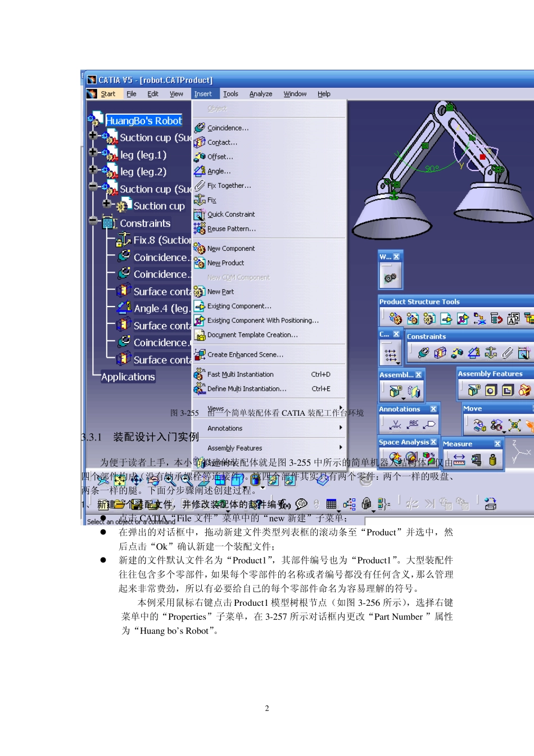
Task: Select Coincidence Constraint icon in Constraints toolbar
Action: 423,353
